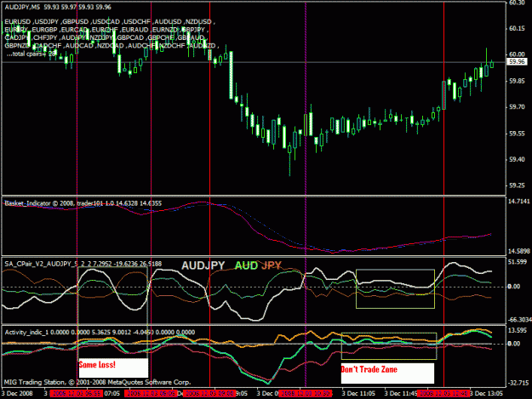Click the 13.595 activity scale value

(517, 330)
